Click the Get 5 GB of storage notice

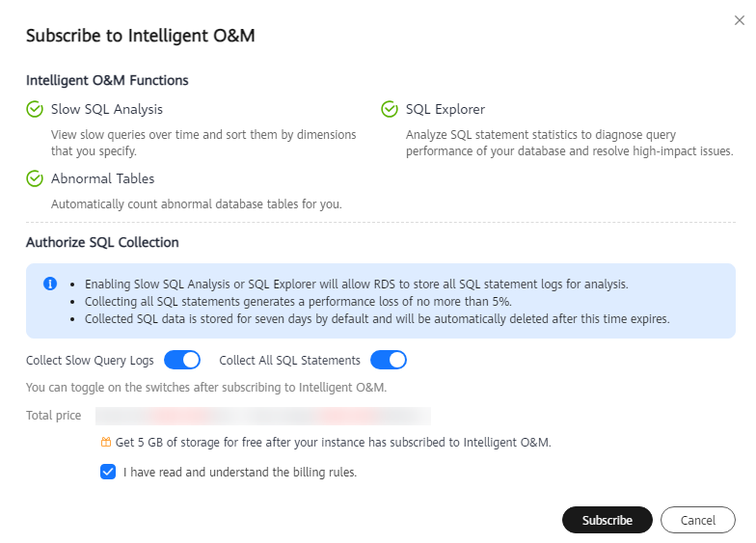[334, 442]
